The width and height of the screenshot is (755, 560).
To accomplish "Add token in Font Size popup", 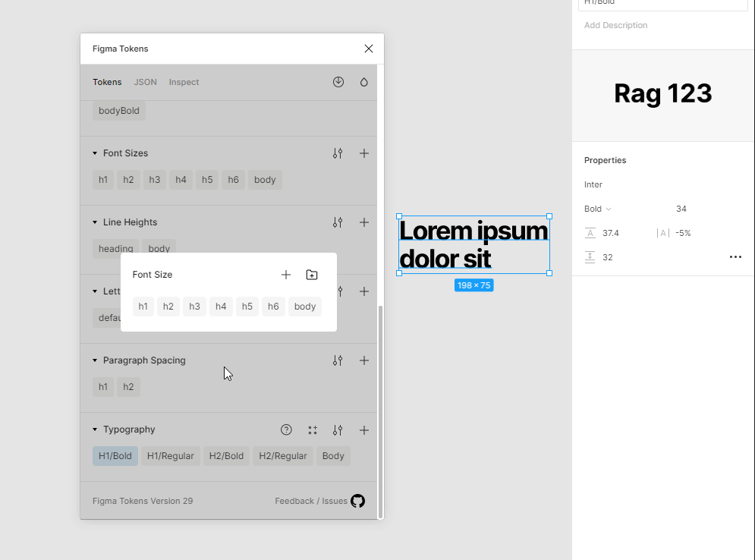I will (286, 275).
